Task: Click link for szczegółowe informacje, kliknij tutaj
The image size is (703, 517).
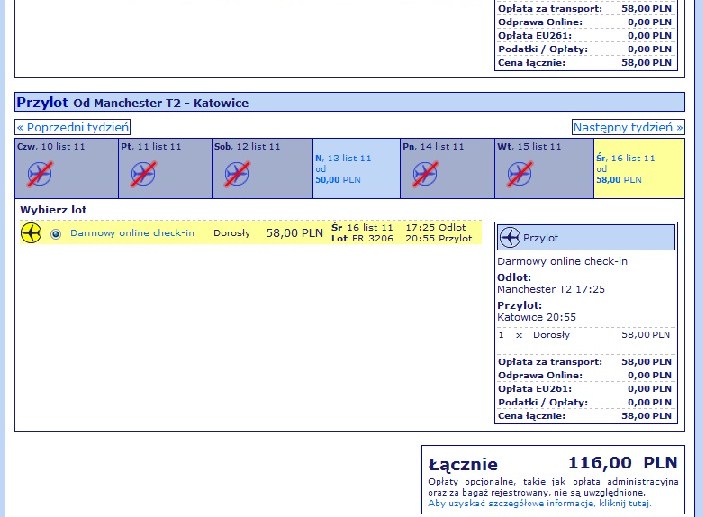Action: coord(539,503)
